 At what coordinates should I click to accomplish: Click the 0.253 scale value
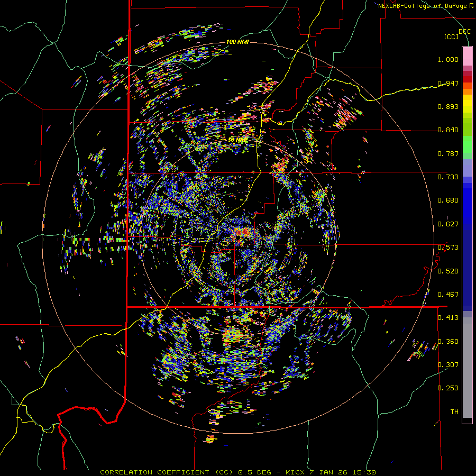tap(448, 388)
